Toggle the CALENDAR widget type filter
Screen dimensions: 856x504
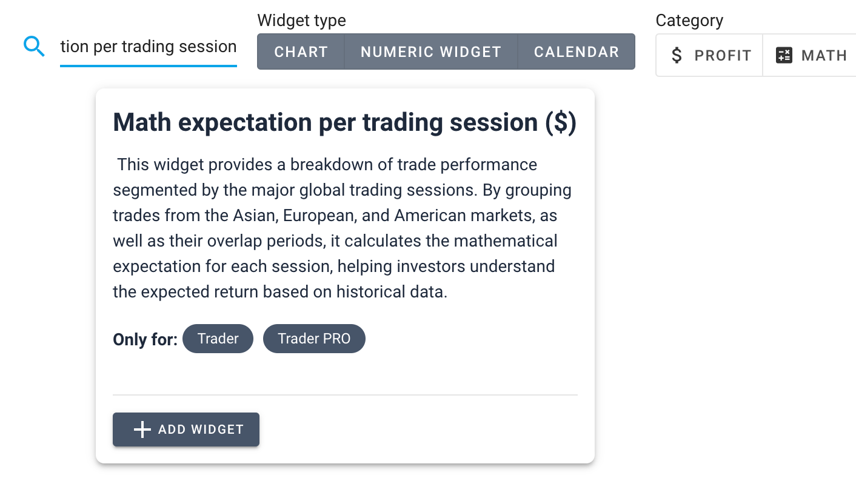pyautogui.click(x=577, y=51)
